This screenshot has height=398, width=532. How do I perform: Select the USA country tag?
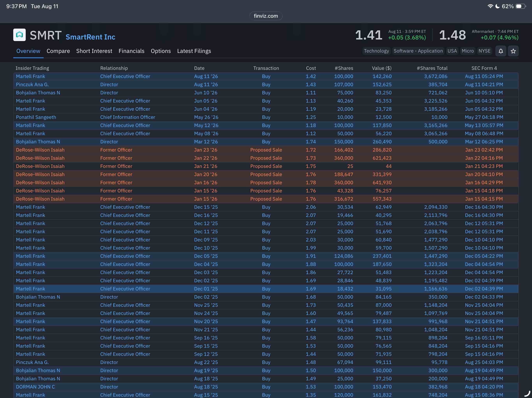452,51
